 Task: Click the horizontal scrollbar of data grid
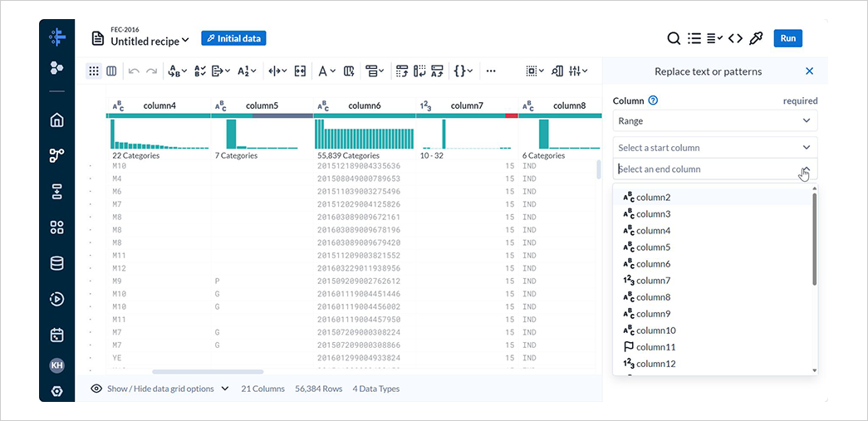point(208,372)
